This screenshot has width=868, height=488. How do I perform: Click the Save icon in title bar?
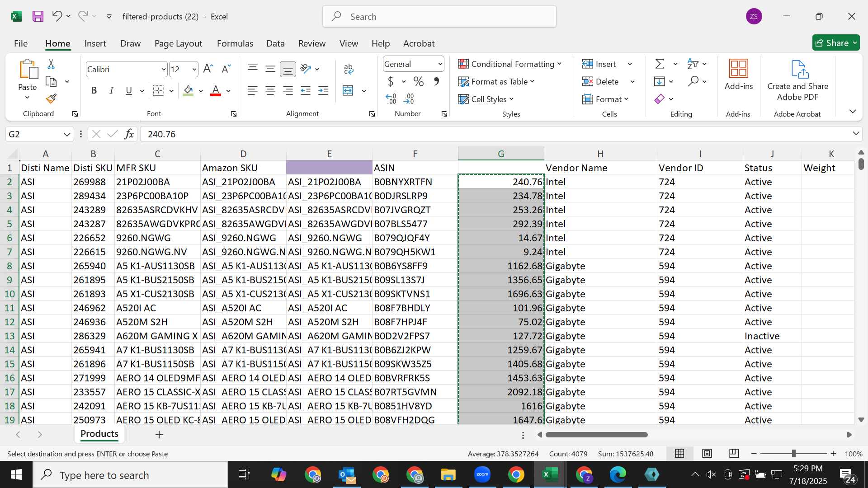pyautogui.click(x=38, y=17)
